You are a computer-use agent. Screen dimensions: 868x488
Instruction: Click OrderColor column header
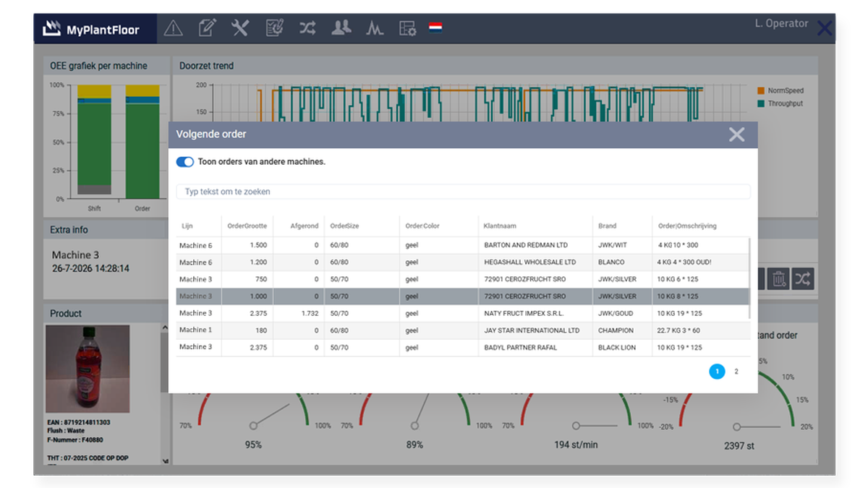(x=422, y=226)
